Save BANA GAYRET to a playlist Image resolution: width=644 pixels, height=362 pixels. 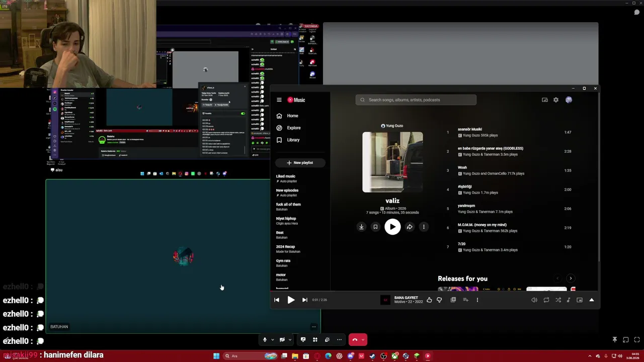453,300
